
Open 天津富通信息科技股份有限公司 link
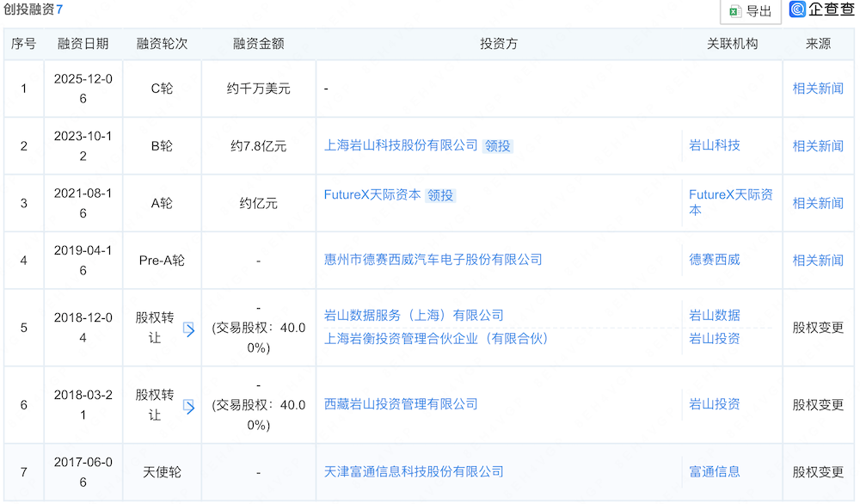(x=414, y=471)
